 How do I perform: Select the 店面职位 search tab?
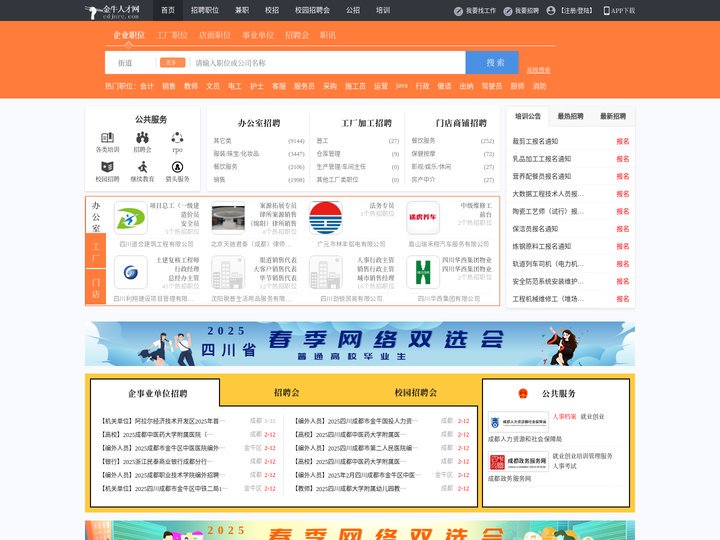pyautogui.click(x=215, y=35)
